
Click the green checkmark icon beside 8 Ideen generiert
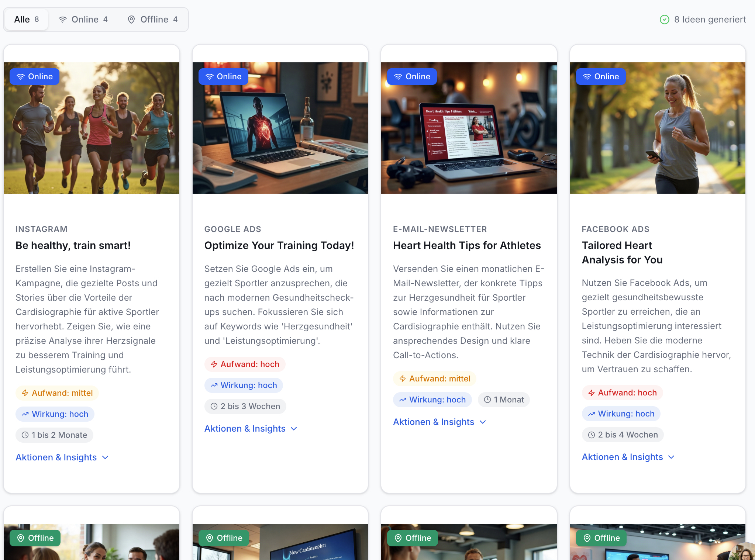(664, 20)
